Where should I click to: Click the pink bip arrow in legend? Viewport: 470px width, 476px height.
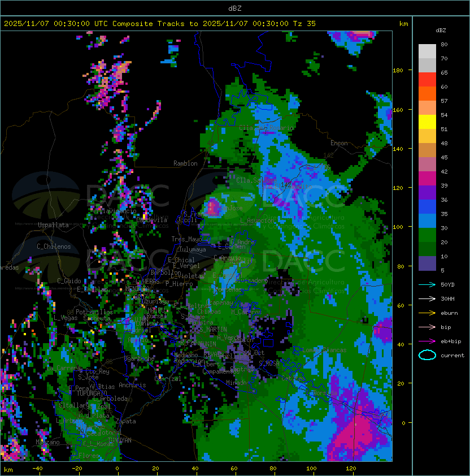(427, 327)
